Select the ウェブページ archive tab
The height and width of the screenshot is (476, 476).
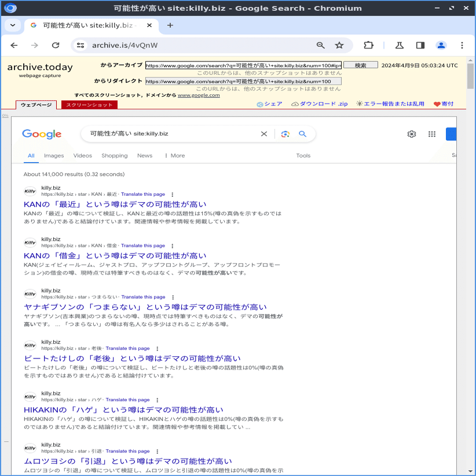point(36,105)
